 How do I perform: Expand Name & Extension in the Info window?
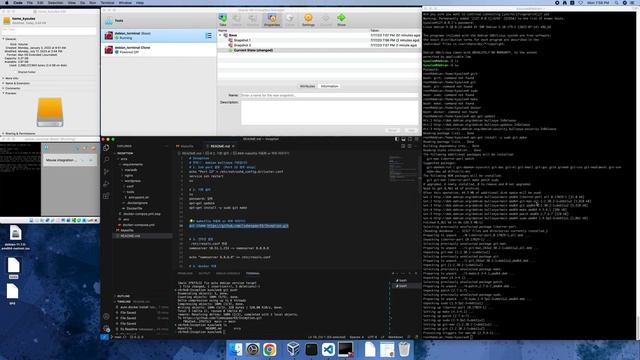[4, 83]
